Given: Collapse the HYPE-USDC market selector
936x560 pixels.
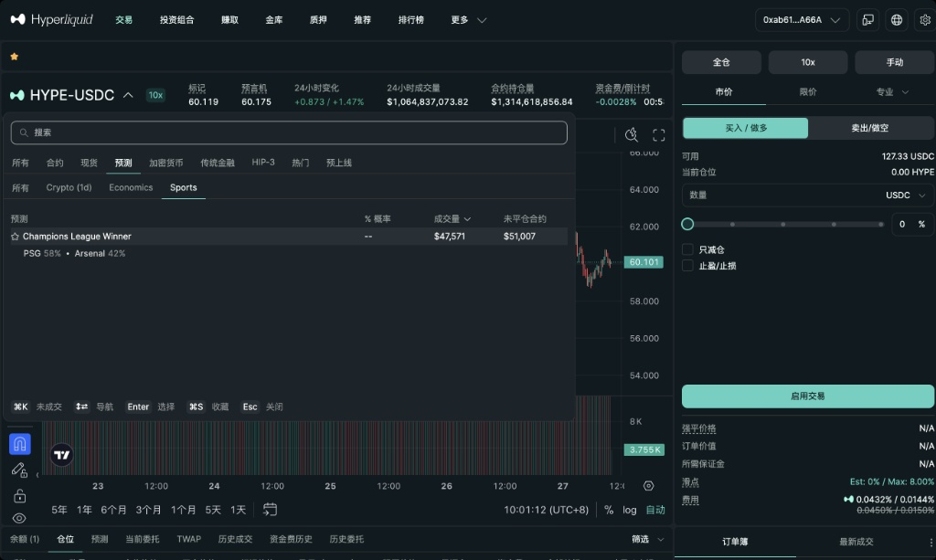Looking at the screenshot, I should click(128, 95).
